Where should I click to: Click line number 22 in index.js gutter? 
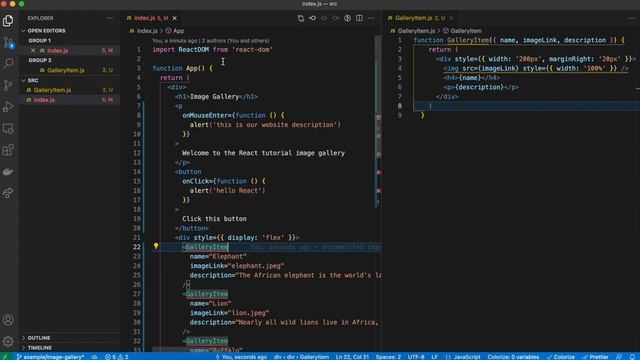coord(136,247)
